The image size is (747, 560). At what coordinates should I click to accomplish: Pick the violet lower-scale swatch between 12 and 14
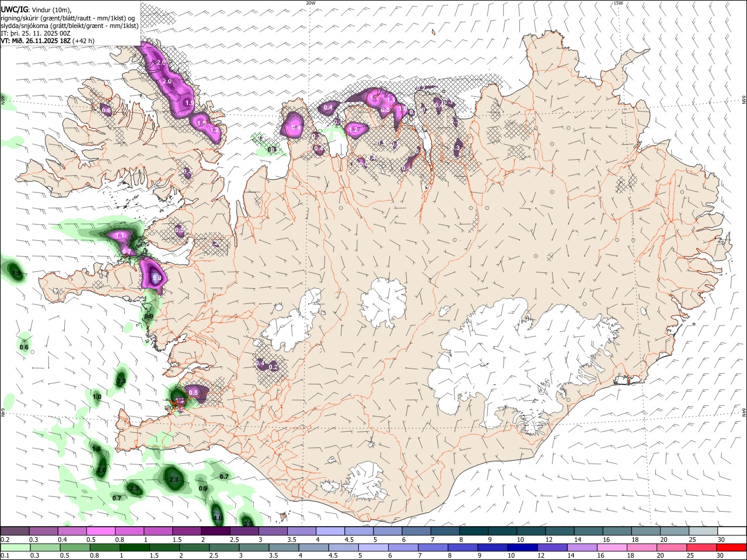click(x=551, y=547)
